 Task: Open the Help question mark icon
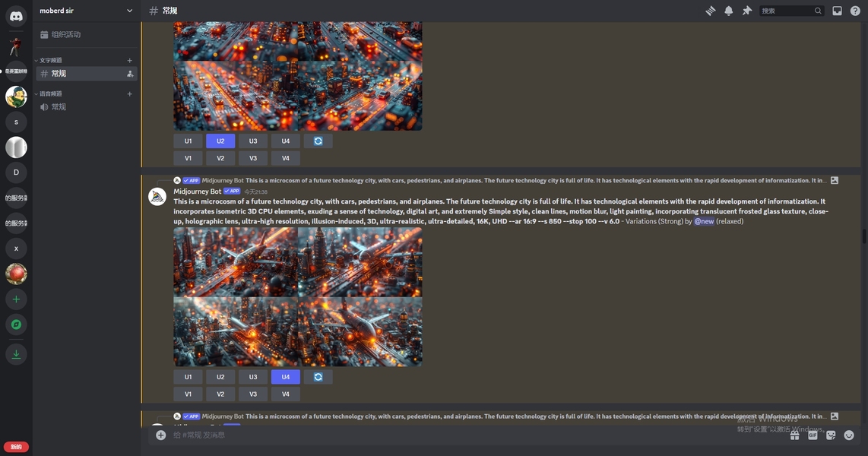pos(855,11)
